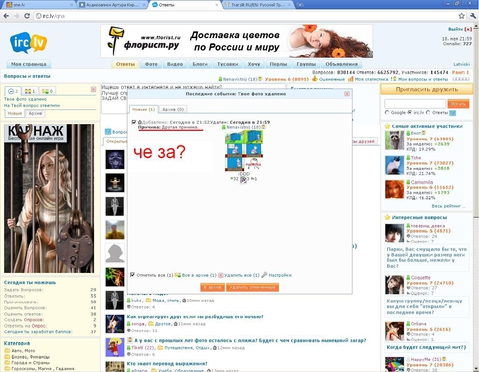Viewport: 479px width, 372px height.
Task: Click the red logout x icon
Action: [x=468, y=29]
